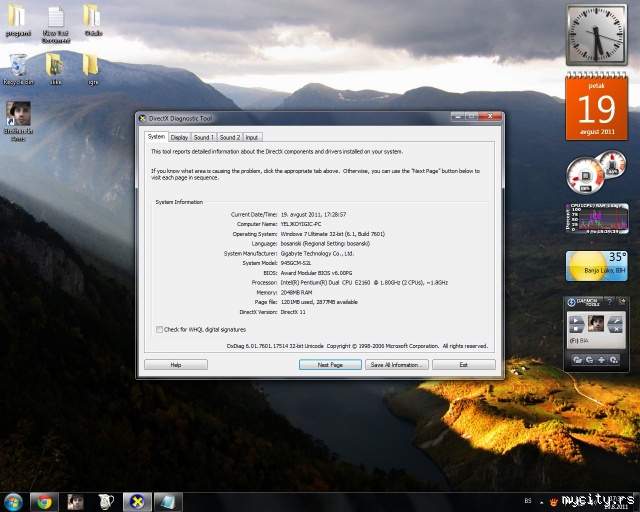Screen dimensions: 640x512
Task: Select the 'programi' folder on desktop
Action: pyautogui.click(x=18, y=20)
